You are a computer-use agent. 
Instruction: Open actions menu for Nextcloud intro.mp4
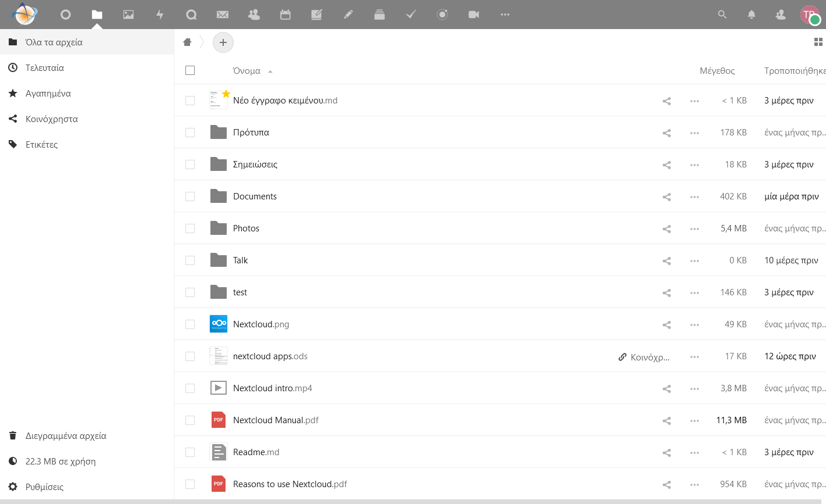click(x=695, y=389)
